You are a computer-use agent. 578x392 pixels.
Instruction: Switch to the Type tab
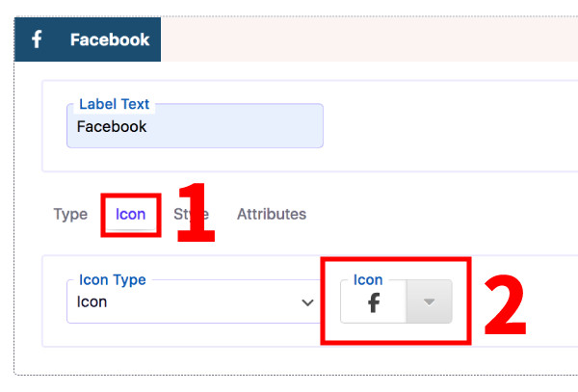click(70, 215)
